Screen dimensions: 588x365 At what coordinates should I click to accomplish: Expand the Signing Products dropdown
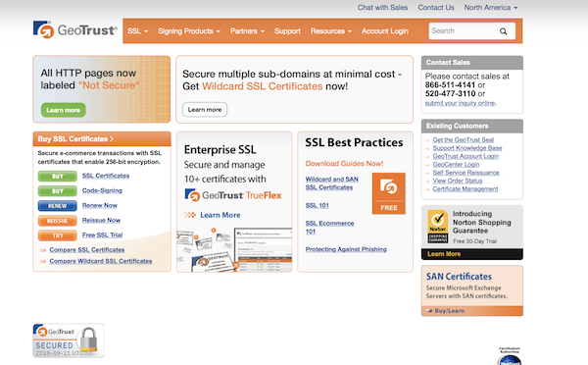pos(188,31)
